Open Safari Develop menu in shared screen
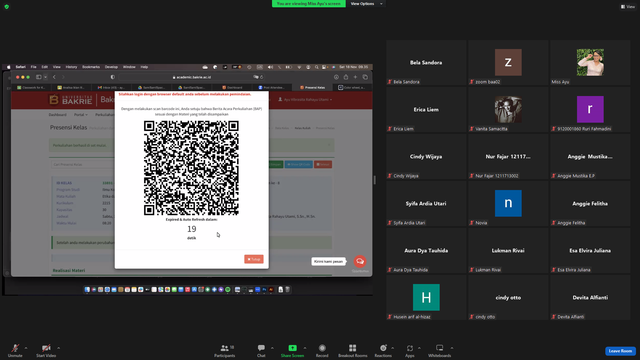The width and height of the screenshot is (640, 360). (111, 67)
